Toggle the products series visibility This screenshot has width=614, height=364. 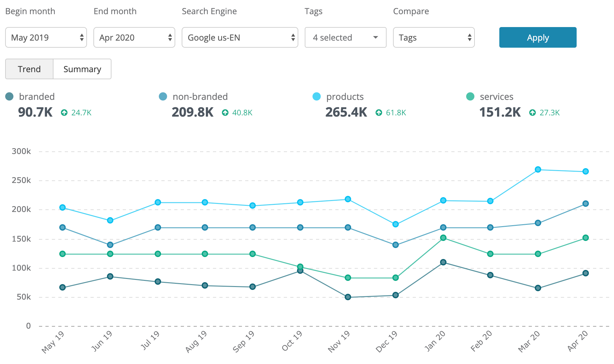pyautogui.click(x=345, y=96)
